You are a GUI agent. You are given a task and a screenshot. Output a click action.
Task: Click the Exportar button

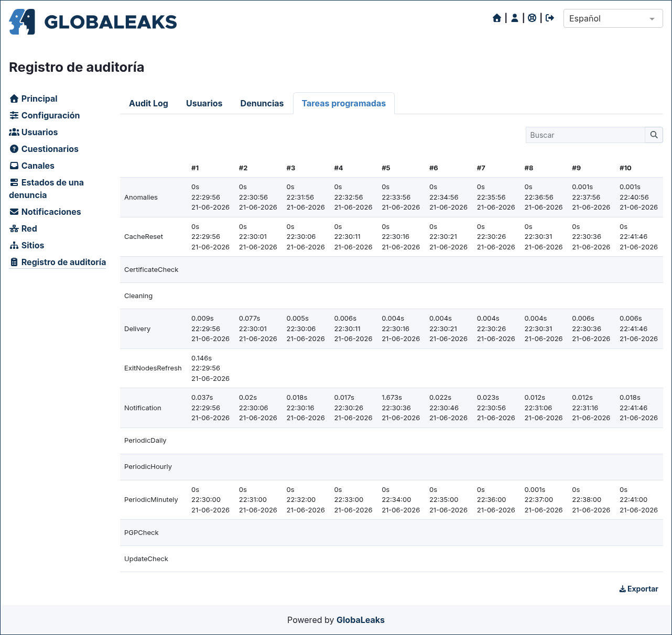click(638, 589)
